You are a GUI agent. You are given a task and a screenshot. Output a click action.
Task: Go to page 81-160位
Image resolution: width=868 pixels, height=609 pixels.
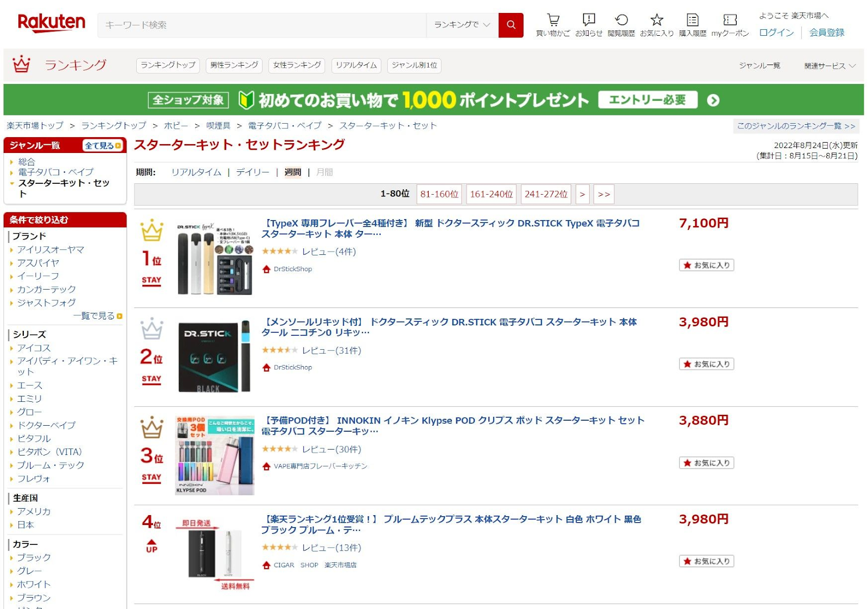tap(439, 194)
